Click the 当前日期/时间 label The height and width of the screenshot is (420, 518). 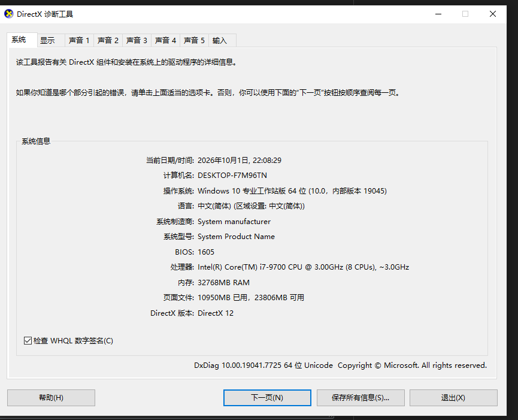[x=170, y=161]
